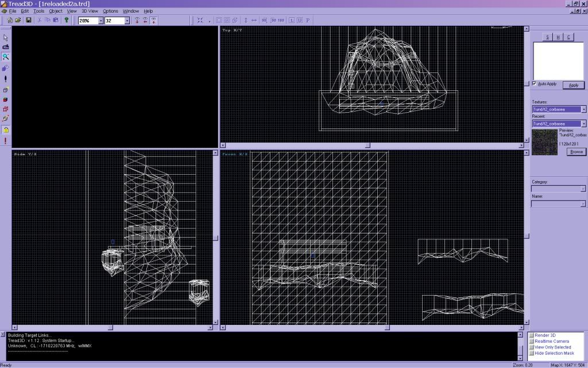This screenshot has height=368, width=588.
Task: Click the open folder toolbar icon
Action: (18, 20)
